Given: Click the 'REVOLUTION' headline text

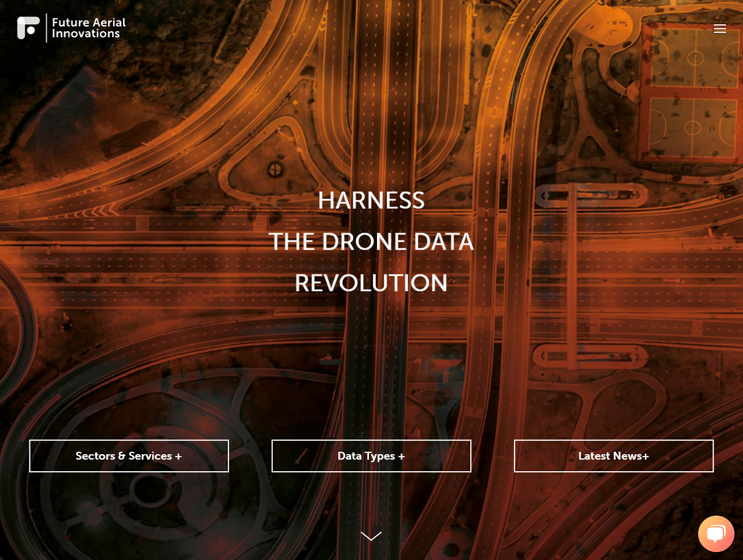Looking at the screenshot, I should point(371,283).
